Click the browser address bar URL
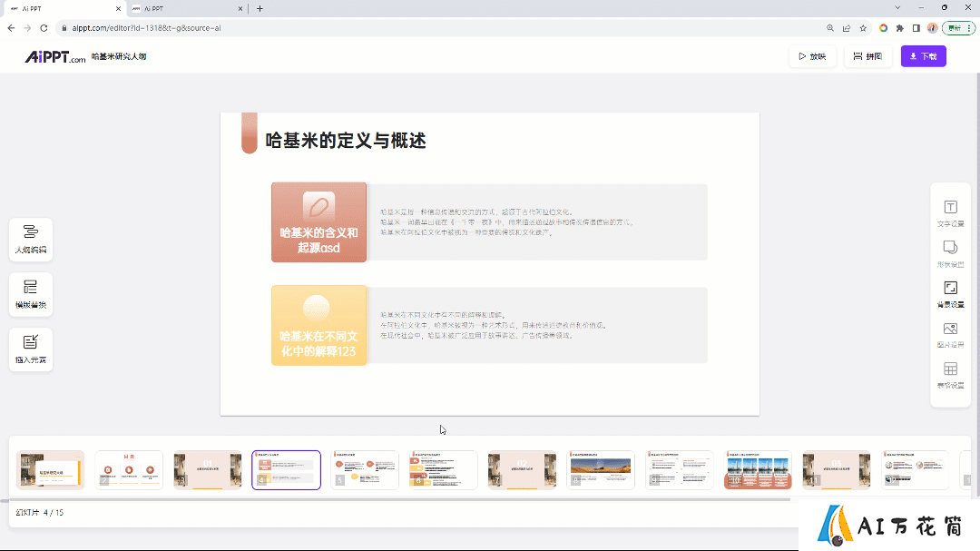The height and width of the screenshot is (551, 980). [146, 28]
